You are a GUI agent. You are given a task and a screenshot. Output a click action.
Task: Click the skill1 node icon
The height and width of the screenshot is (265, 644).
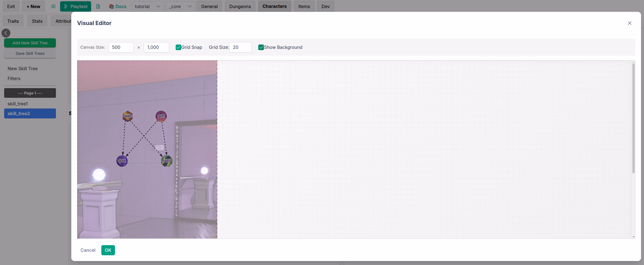click(x=161, y=116)
